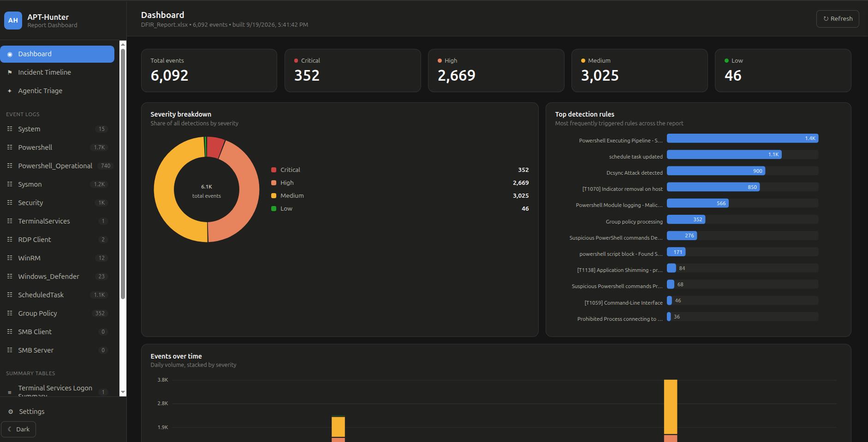
Task: Click the High 2,669 value in legend
Action: tap(521, 183)
